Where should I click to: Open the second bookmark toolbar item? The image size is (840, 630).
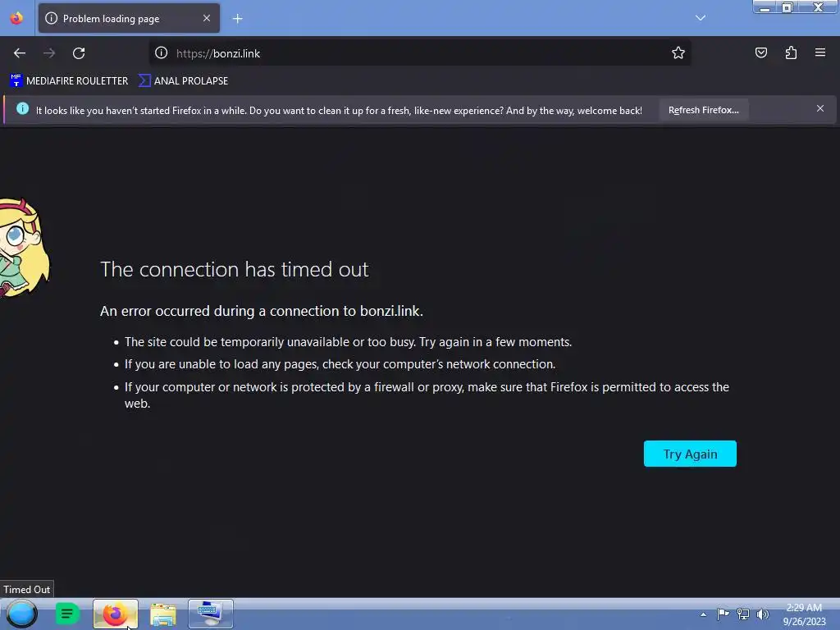pos(183,81)
